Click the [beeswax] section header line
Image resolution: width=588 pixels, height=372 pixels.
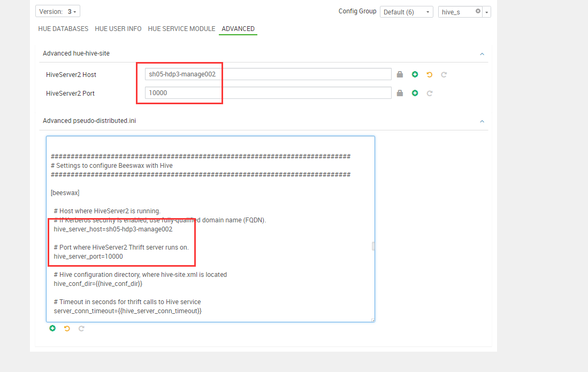point(65,193)
